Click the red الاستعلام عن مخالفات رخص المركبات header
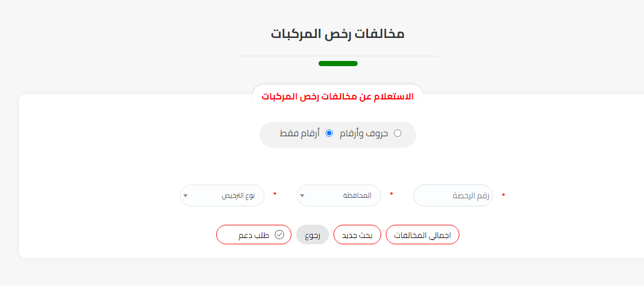Viewport: 644px width, 288px height. coord(338,96)
